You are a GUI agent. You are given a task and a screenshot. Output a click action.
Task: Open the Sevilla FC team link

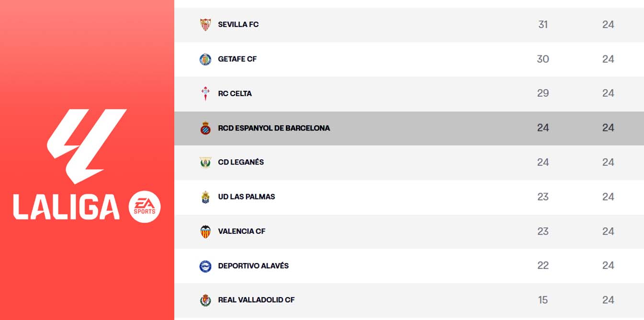tap(238, 24)
